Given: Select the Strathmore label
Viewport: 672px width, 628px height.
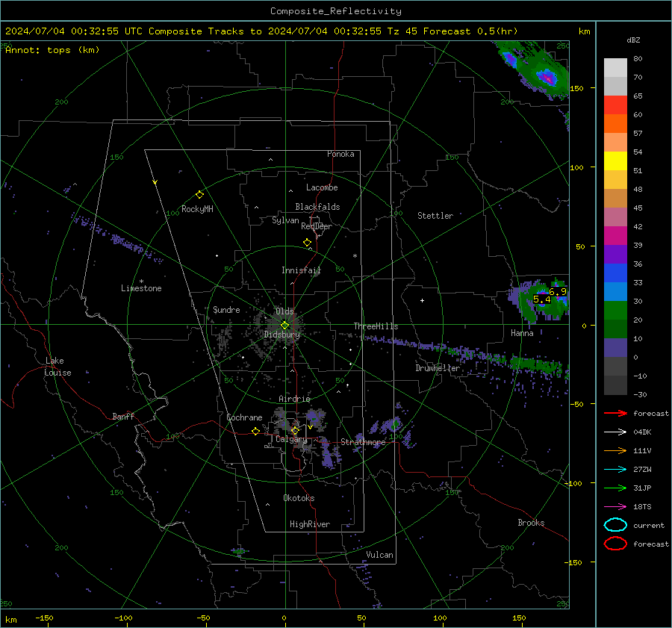Looking at the screenshot, I should point(363,442).
